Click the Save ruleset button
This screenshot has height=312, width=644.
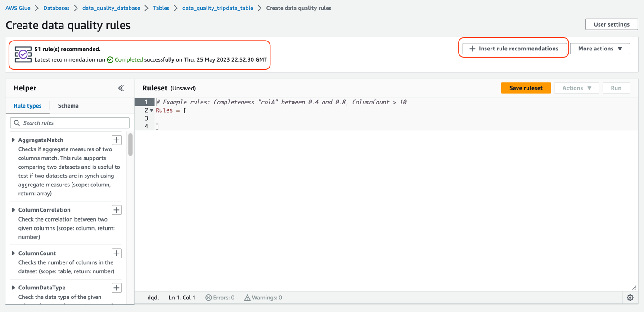click(526, 88)
